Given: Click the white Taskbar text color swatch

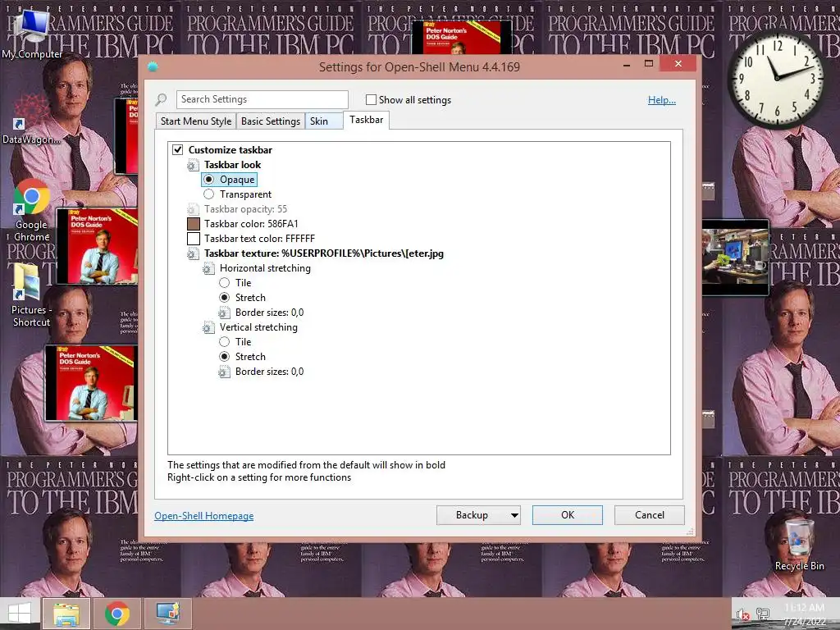Looking at the screenshot, I should coord(194,239).
